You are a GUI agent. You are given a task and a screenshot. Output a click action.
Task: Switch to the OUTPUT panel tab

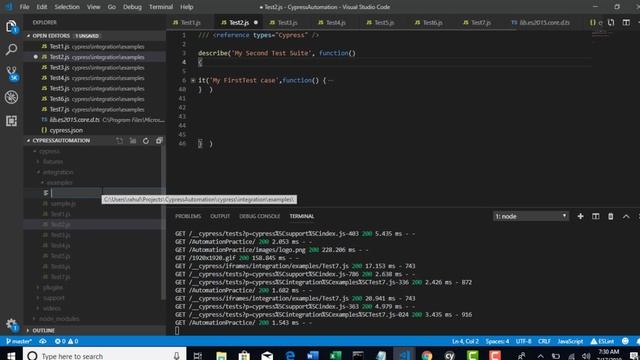click(x=220, y=216)
